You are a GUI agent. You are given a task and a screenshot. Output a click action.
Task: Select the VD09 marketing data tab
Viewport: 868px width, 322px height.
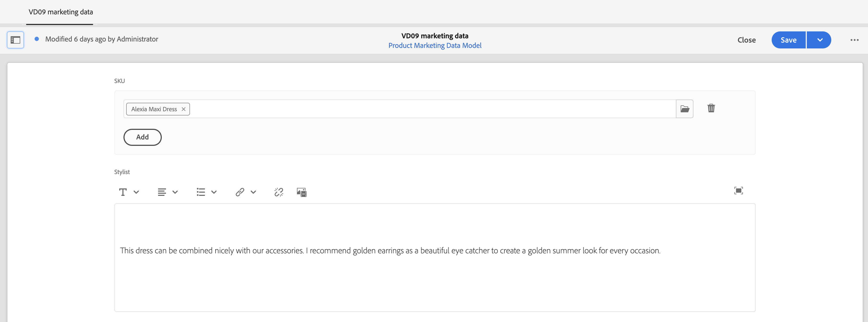coord(61,12)
